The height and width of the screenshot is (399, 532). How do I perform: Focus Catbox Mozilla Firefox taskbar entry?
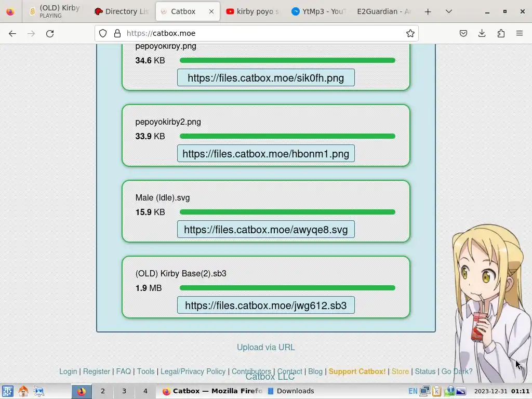(212, 391)
